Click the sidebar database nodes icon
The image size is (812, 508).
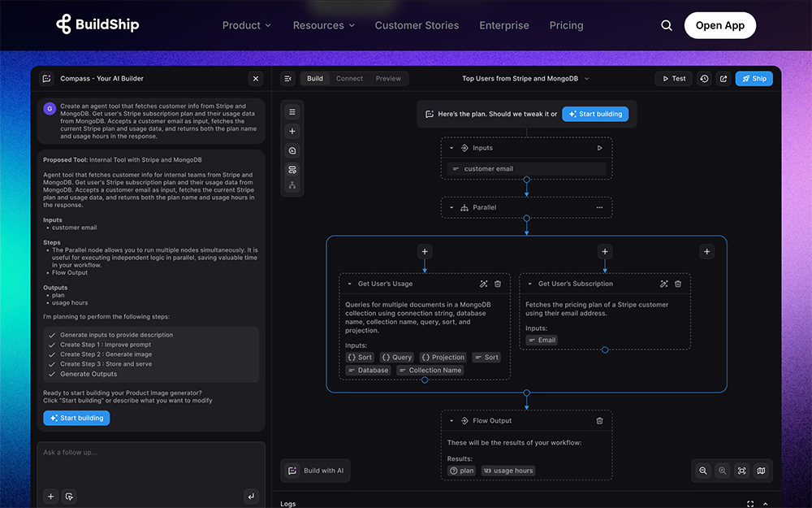pos(292,170)
